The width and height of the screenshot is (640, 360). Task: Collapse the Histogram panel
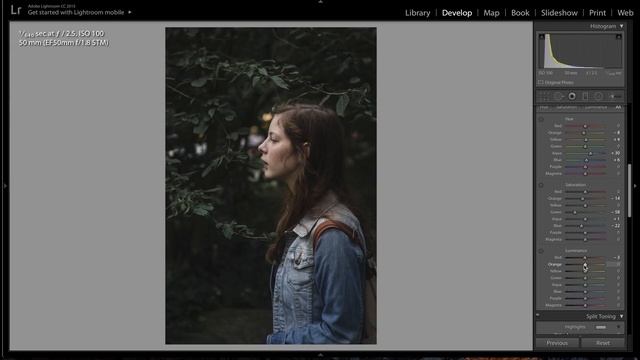tap(622, 26)
